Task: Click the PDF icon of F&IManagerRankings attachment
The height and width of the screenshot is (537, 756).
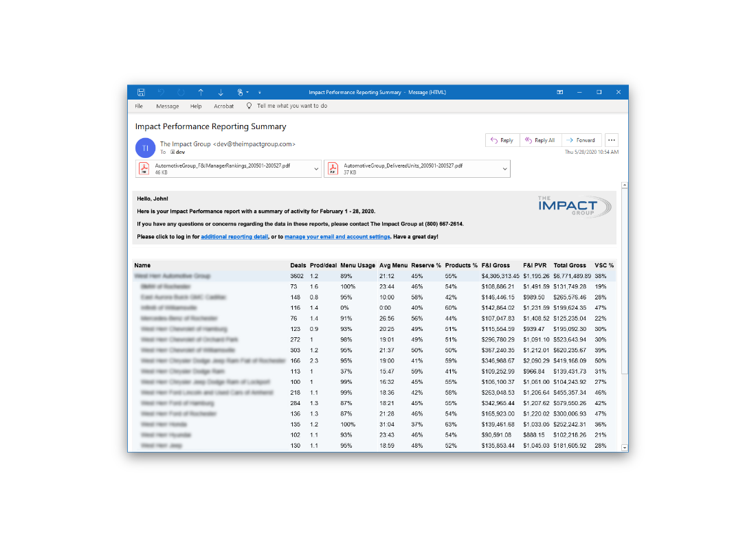Action: 144,168
